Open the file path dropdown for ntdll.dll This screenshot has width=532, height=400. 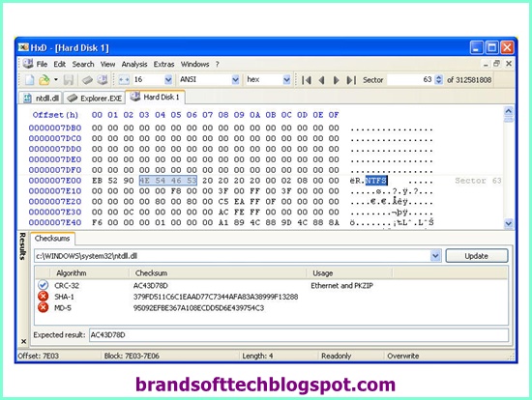[x=435, y=256]
